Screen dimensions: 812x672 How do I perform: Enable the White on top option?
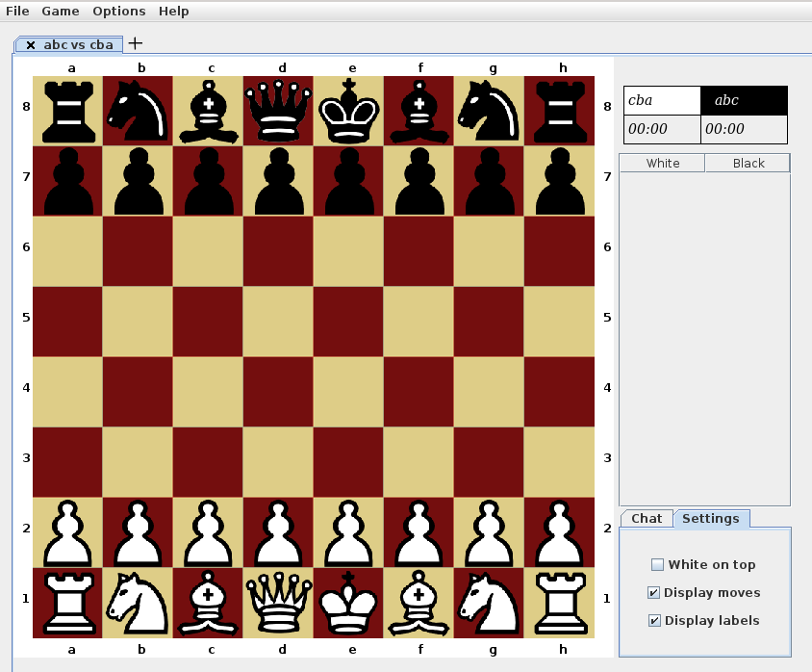657,564
